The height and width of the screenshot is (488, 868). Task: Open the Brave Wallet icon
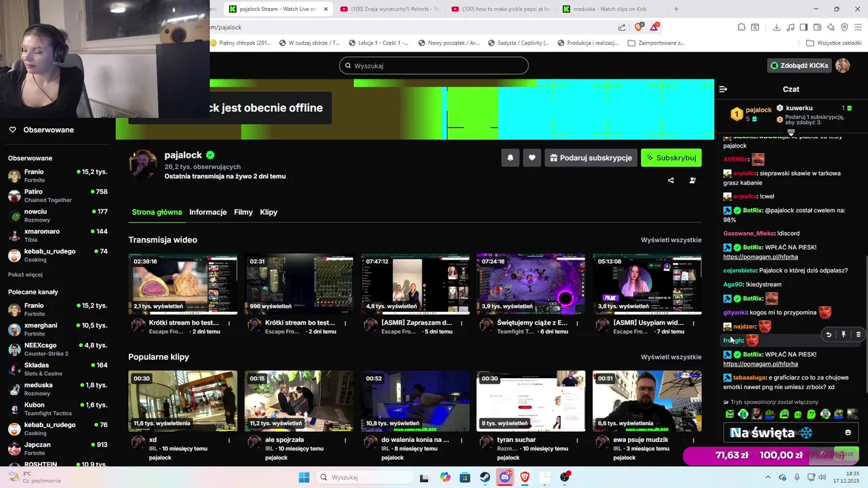[817, 27]
